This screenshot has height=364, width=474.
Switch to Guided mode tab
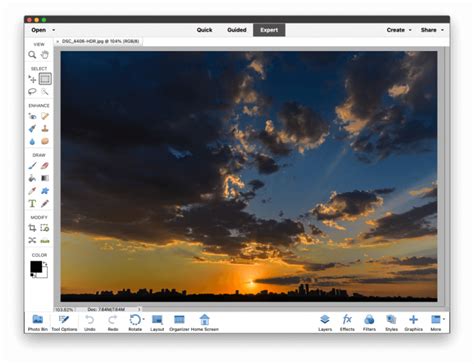[x=237, y=30]
